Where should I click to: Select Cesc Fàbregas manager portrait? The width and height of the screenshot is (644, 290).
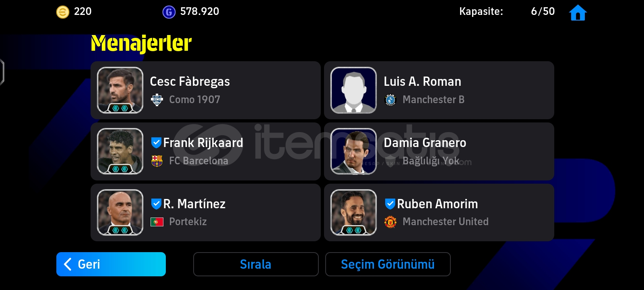tap(120, 90)
